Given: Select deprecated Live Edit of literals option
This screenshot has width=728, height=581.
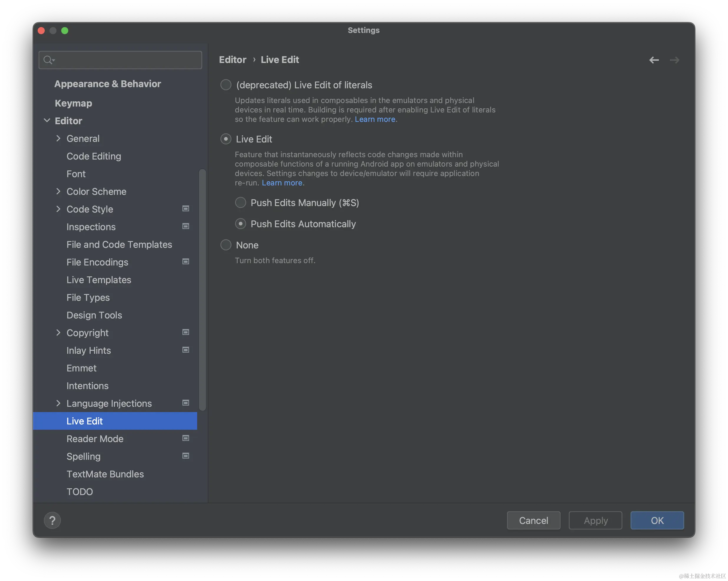Looking at the screenshot, I should tap(226, 85).
